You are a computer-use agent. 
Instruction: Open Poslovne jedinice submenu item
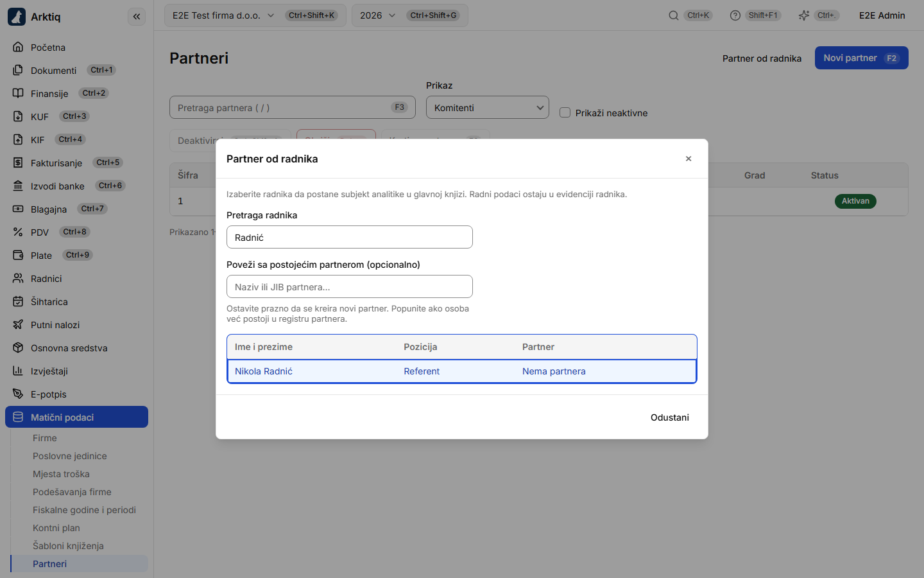tap(70, 456)
